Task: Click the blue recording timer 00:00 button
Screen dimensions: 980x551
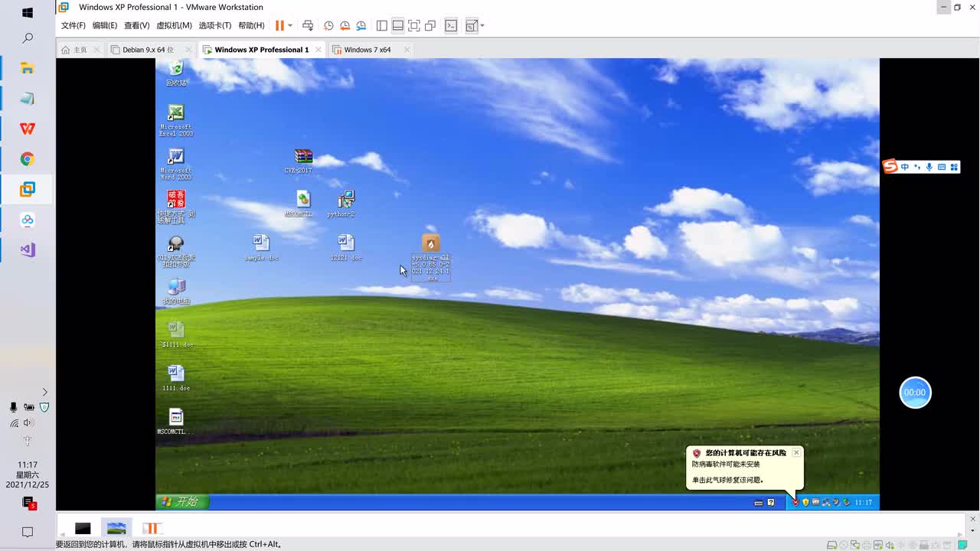Action: point(915,393)
